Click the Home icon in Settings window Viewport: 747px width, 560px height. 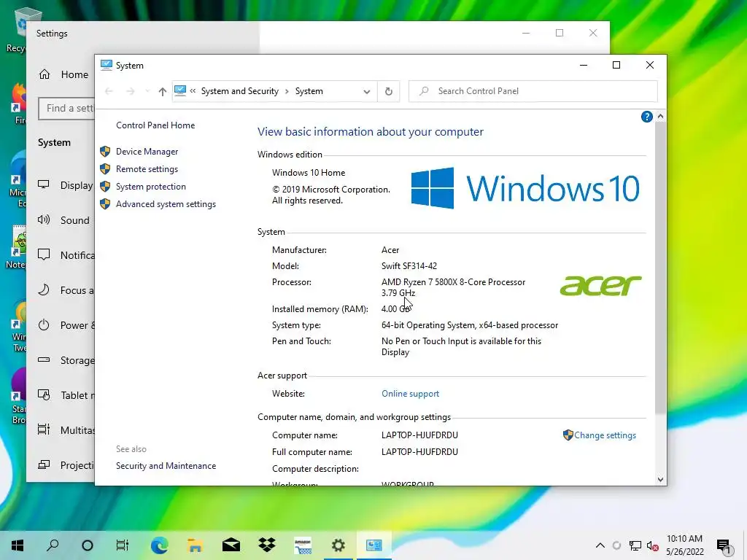click(x=44, y=74)
